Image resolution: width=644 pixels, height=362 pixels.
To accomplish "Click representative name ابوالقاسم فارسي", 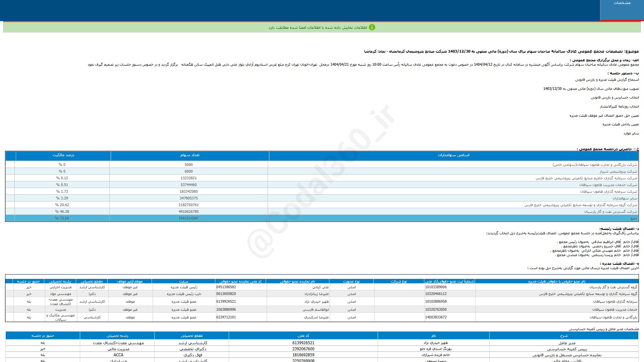I will pyautogui.click(x=316, y=309).
